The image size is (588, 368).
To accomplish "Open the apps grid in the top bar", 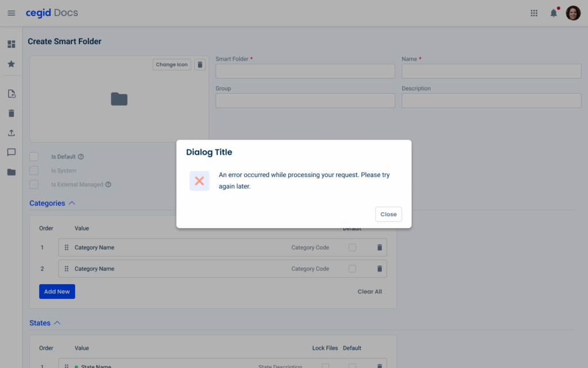I will (533, 13).
